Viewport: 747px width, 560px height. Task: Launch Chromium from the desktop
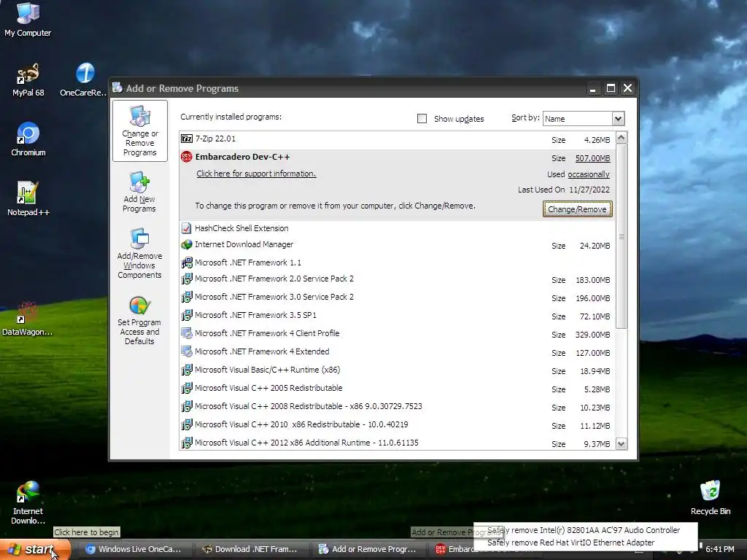tap(28, 139)
